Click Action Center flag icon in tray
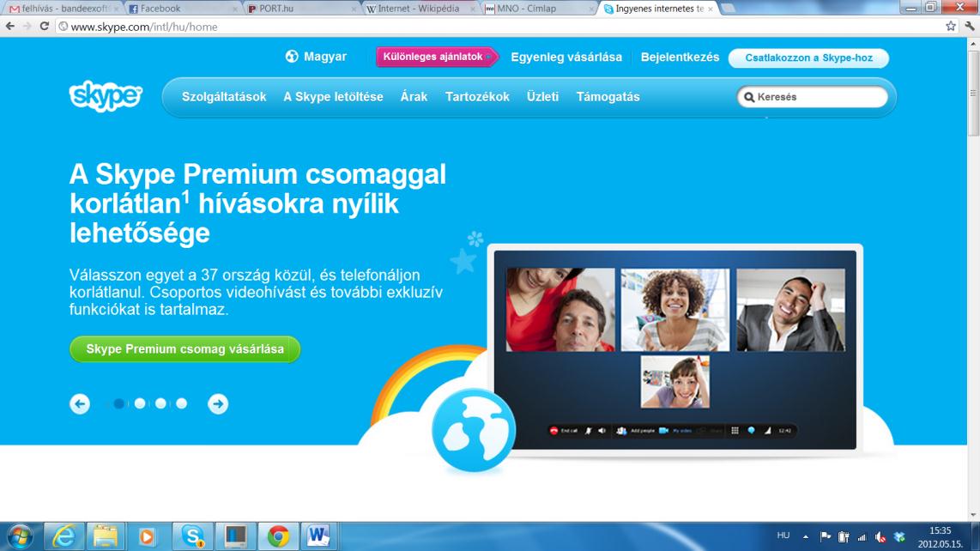Screen dimensions: 980x551 tap(825, 536)
